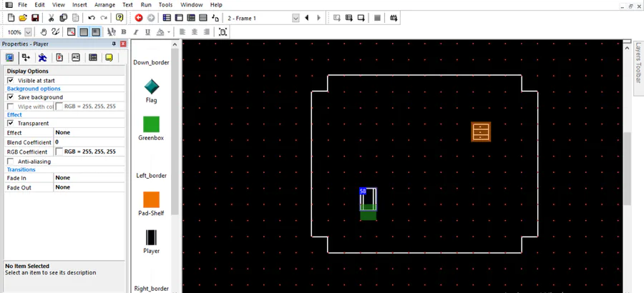The image size is (644, 293).
Task: Select the Flag object in the object list
Action: pyautogui.click(x=151, y=91)
